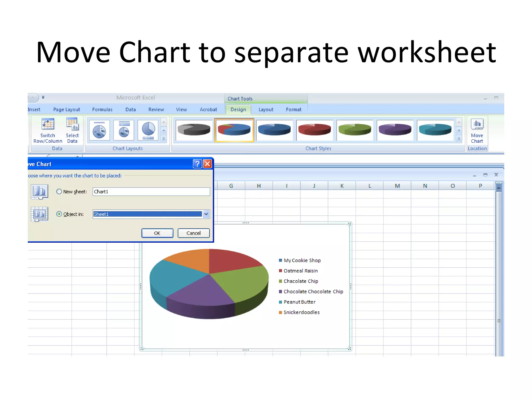Open the Object in Sheet1 dropdown

click(x=206, y=214)
